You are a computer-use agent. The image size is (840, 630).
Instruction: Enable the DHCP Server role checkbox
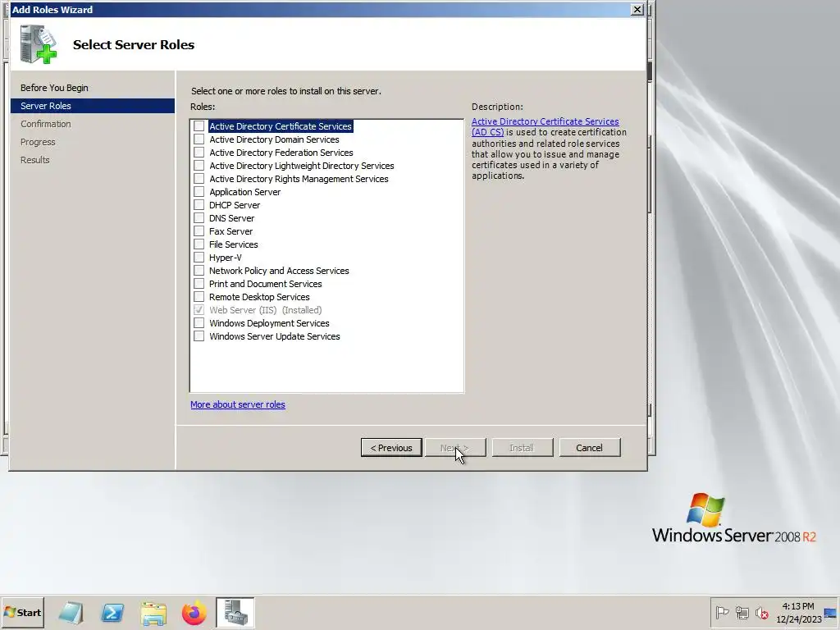click(199, 204)
